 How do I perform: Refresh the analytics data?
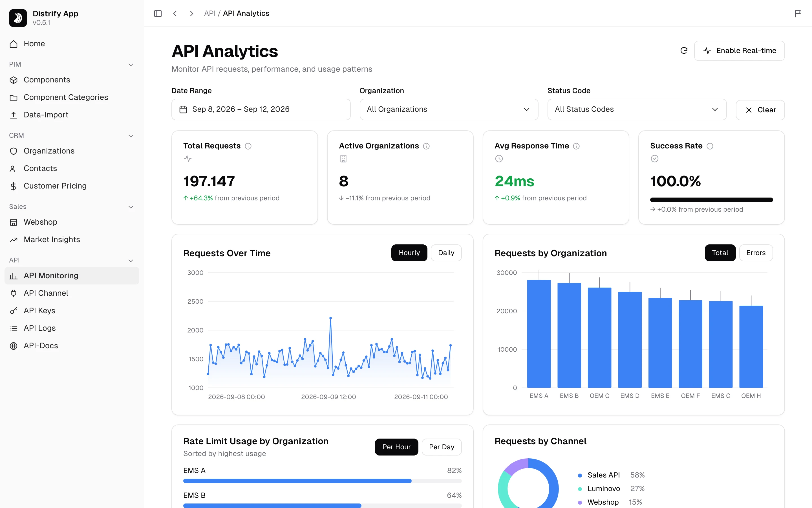(x=684, y=51)
